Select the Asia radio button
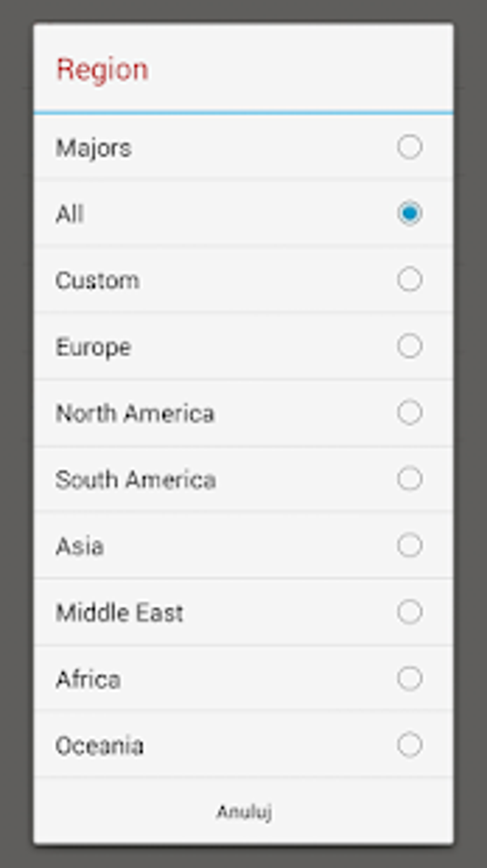The width and height of the screenshot is (487, 868). pyautogui.click(x=409, y=545)
